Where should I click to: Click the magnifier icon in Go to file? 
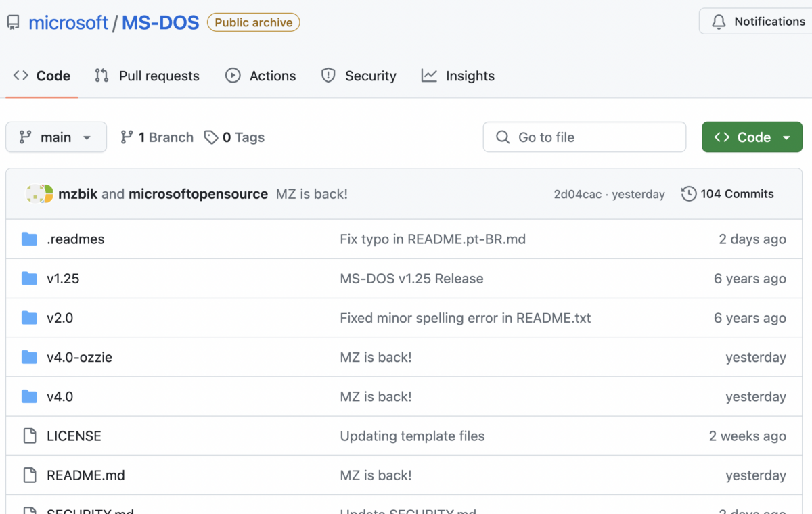[503, 137]
